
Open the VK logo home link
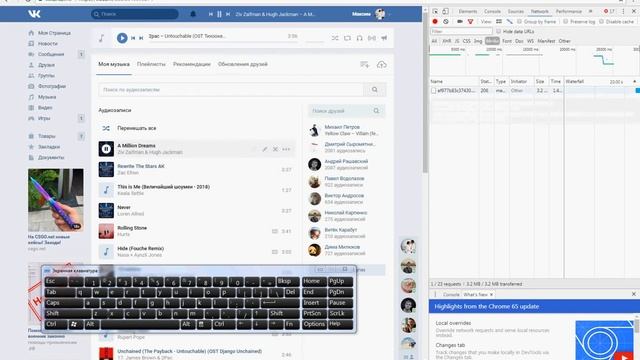pyautogui.click(x=34, y=14)
